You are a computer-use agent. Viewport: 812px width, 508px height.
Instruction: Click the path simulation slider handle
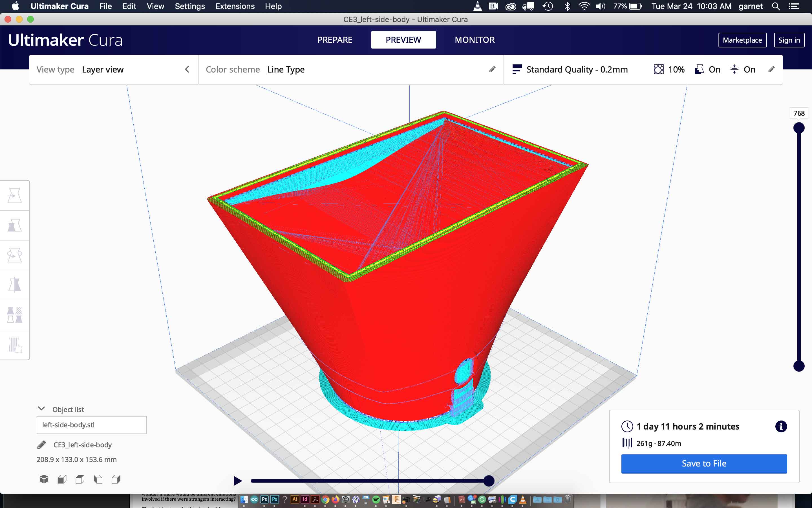[x=489, y=481]
